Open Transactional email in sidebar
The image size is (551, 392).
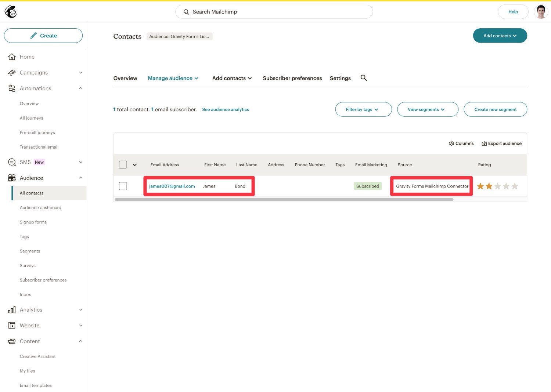coord(39,147)
